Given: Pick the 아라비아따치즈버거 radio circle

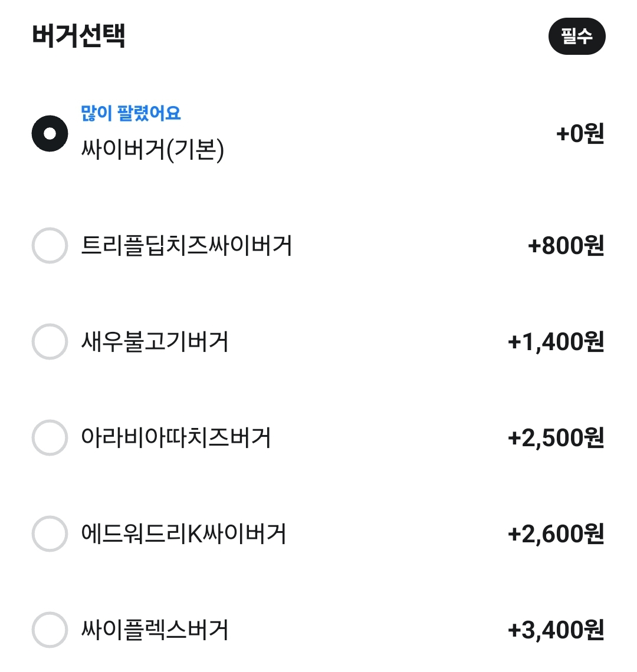Looking at the screenshot, I should 50,438.
